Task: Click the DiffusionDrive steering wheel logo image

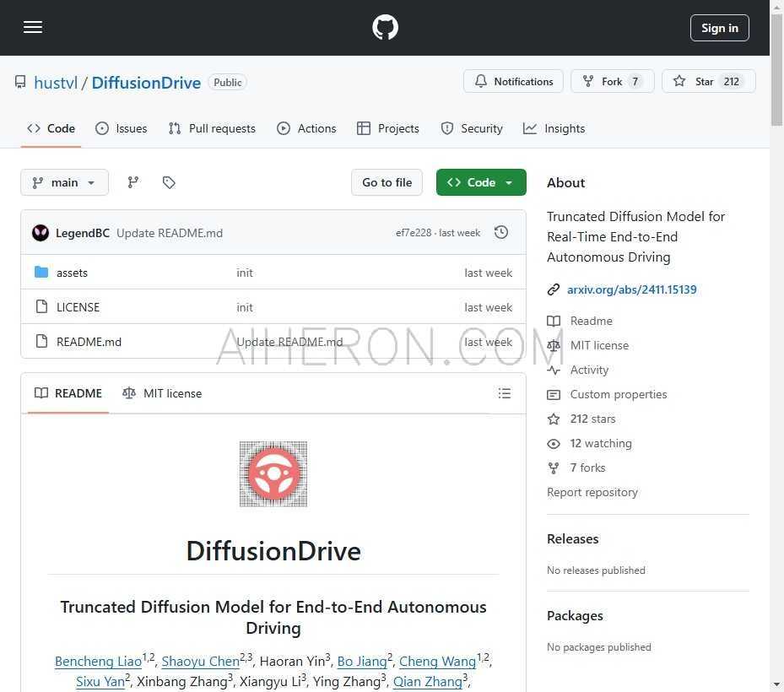Action: click(273, 473)
